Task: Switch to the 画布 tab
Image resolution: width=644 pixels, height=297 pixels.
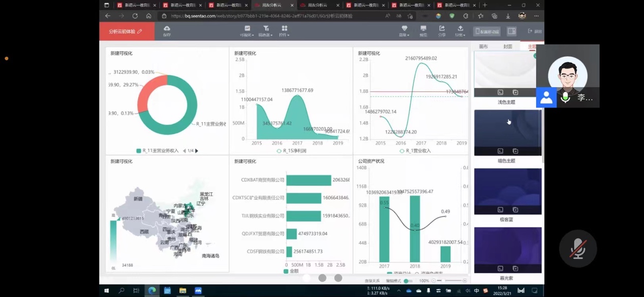Action: coord(483,47)
